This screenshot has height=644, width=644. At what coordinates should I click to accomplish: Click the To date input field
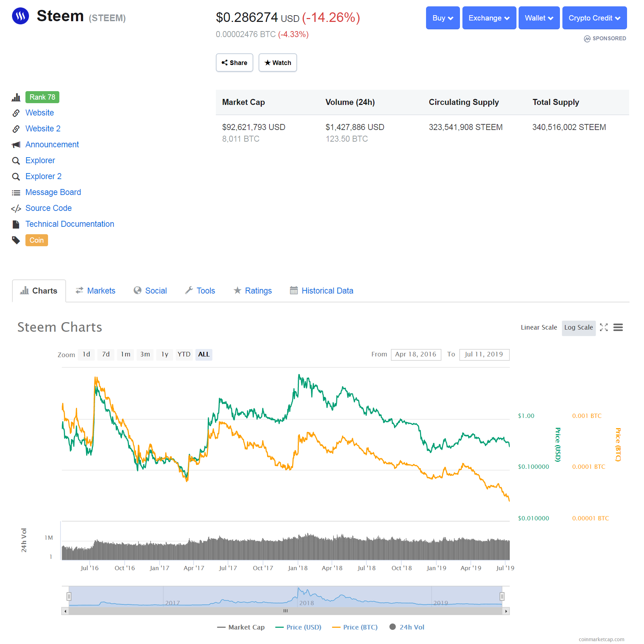[484, 354]
